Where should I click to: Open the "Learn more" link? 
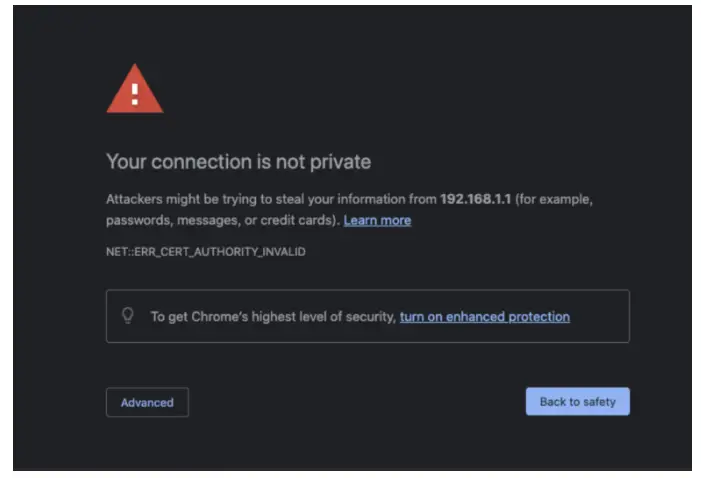pos(377,220)
